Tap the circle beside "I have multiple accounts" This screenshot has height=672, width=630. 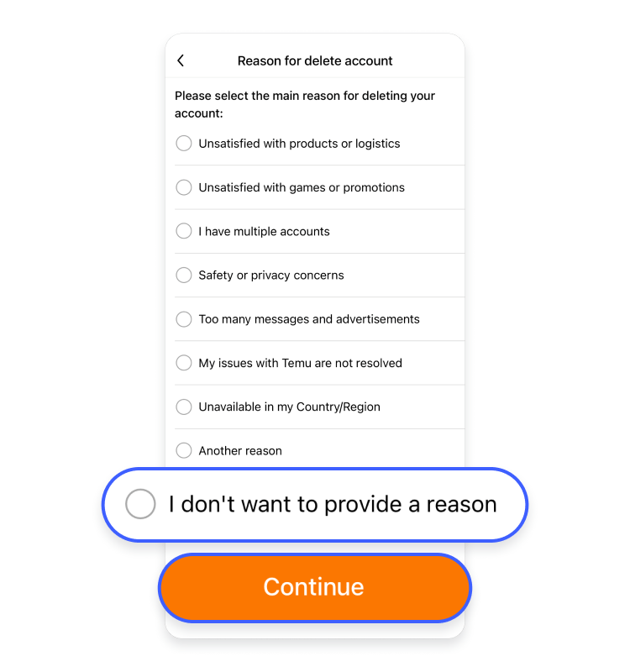(x=183, y=231)
